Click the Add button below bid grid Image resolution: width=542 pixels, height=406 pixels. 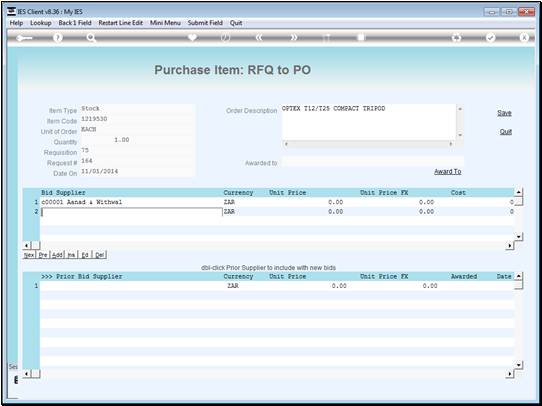[57, 255]
